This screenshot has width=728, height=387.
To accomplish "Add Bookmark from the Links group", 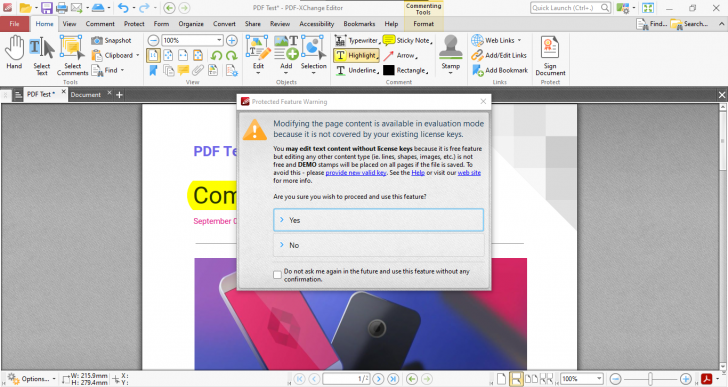I will point(500,70).
